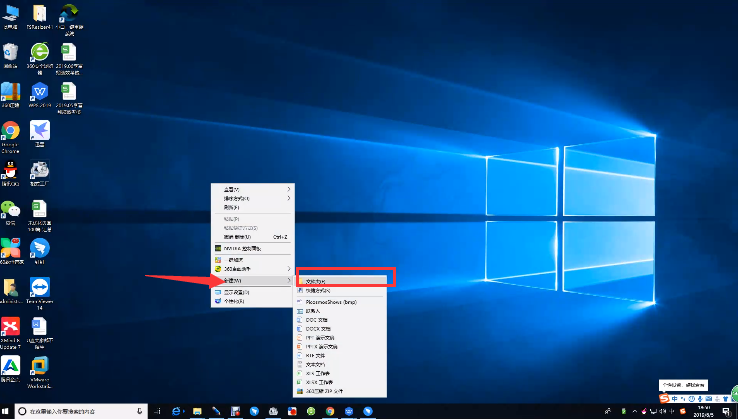
Task: Click the taskbar search input box
Action: pyautogui.click(x=80, y=411)
